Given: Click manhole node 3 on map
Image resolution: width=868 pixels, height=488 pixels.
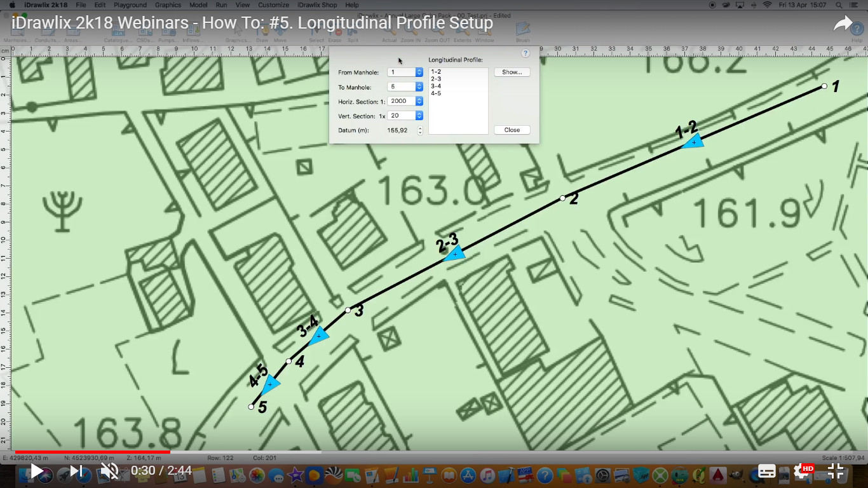Looking at the screenshot, I should [348, 310].
